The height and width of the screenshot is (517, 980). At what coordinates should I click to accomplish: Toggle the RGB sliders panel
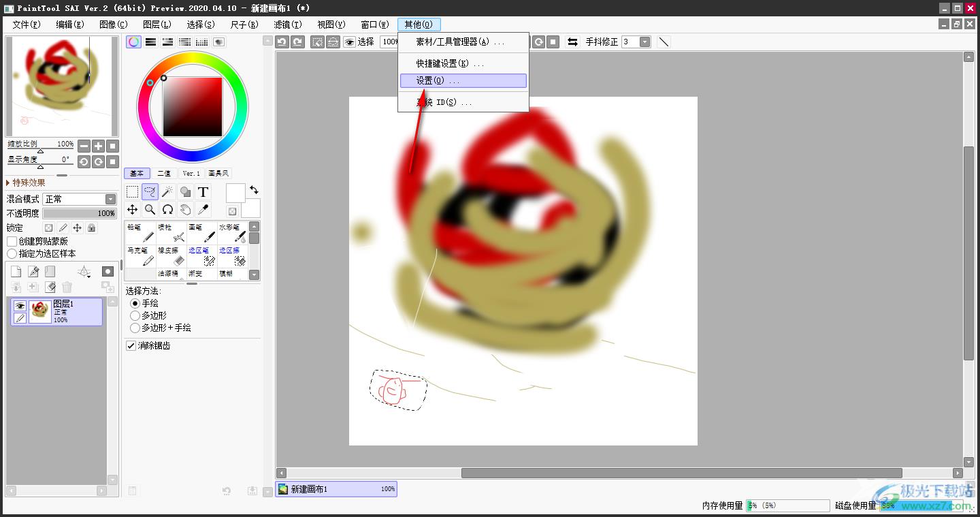pyautogui.click(x=150, y=42)
